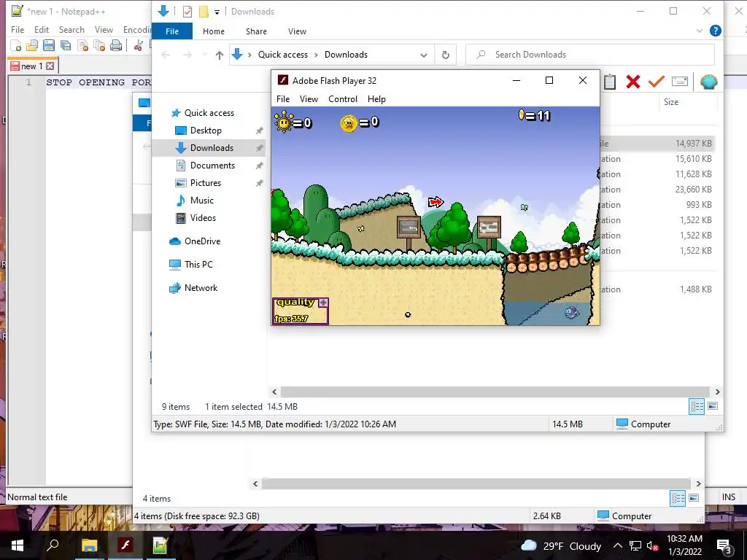Open Notepad++ View menu
747x560 pixels.
[104, 29]
